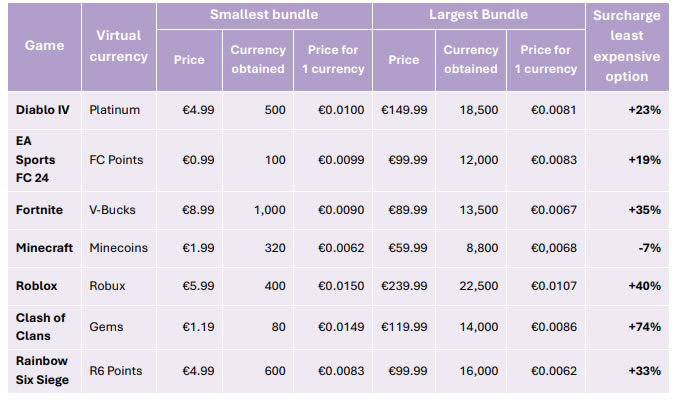Click the Largest Bundle header cell

[x=478, y=15]
